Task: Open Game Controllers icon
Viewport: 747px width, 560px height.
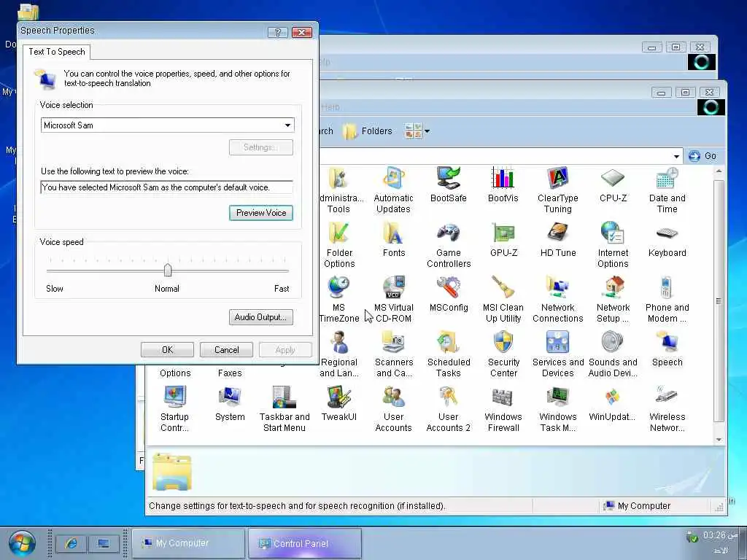Action: (x=449, y=245)
